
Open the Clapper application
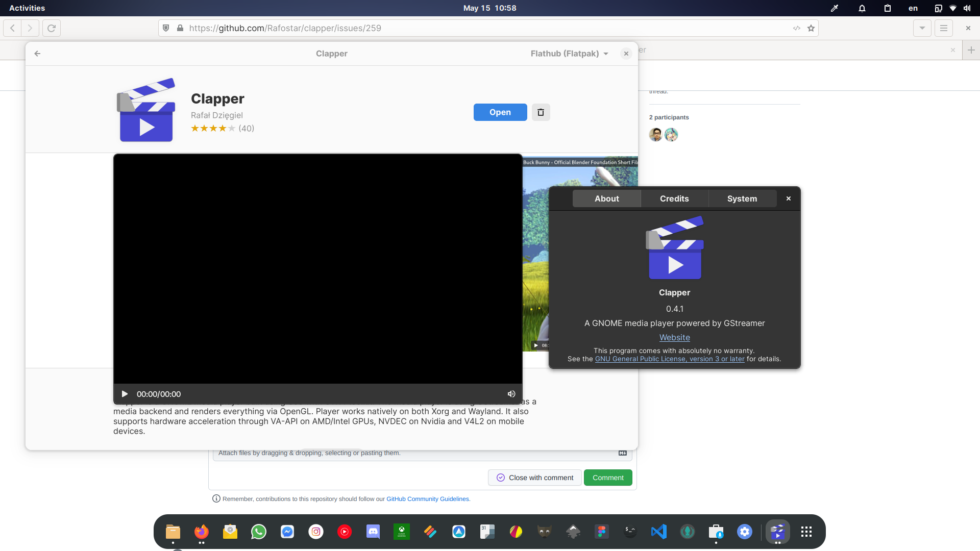pyautogui.click(x=500, y=112)
